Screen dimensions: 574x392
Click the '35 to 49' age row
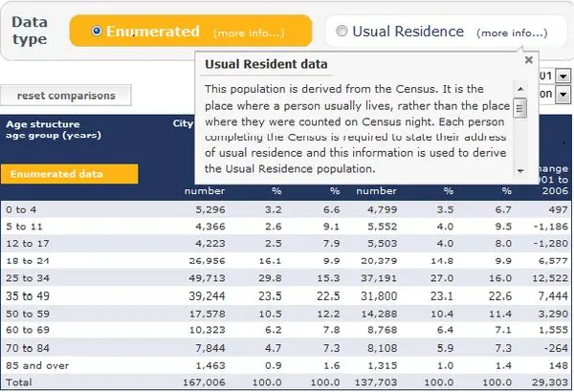pos(286,295)
